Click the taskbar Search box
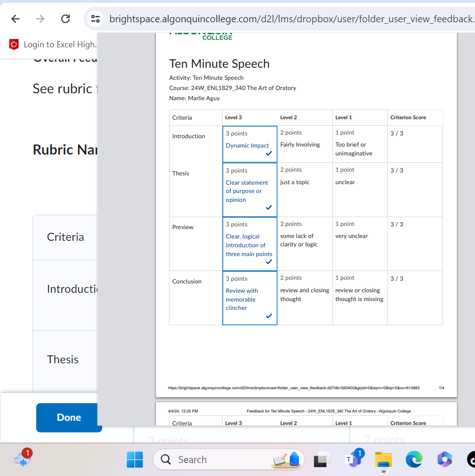Screen dimensions: 475x476 tap(228, 460)
